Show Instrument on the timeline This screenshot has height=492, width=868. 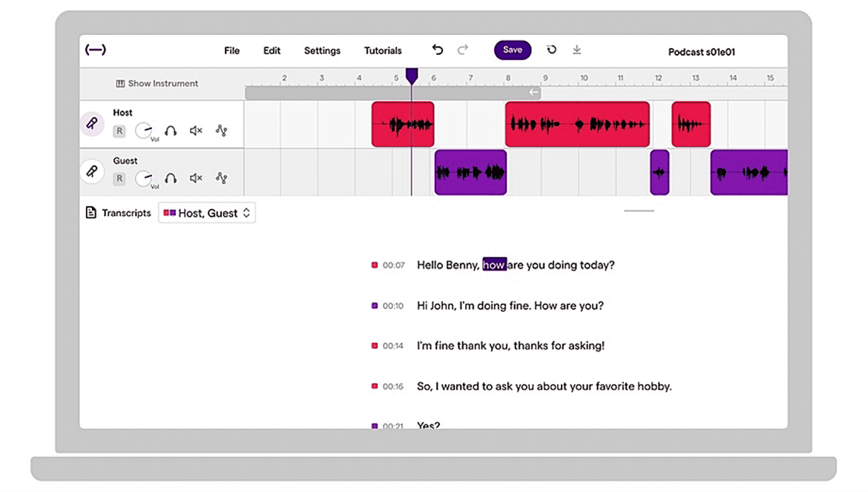[157, 84]
